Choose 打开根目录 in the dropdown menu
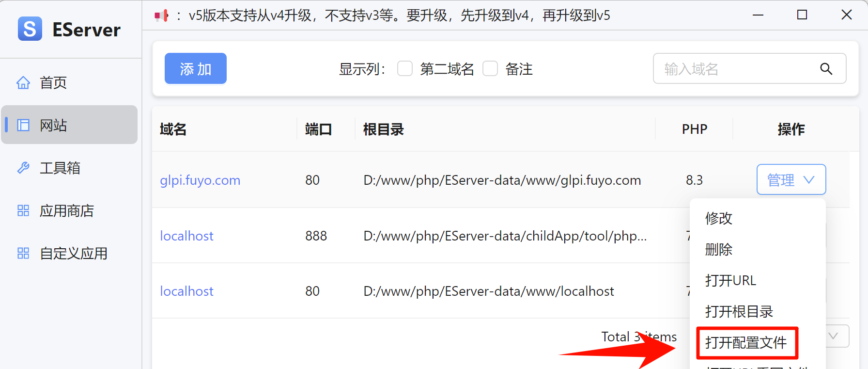 (x=739, y=311)
